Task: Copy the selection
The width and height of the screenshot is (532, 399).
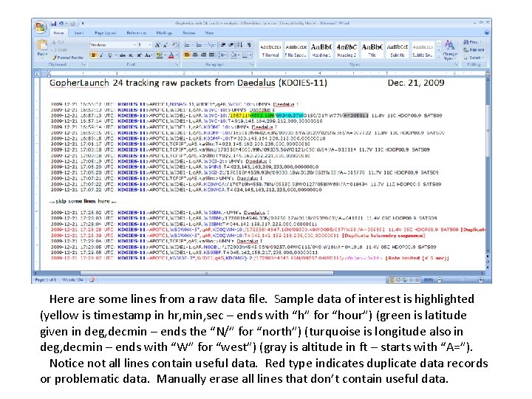Action: [x=59, y=50]
